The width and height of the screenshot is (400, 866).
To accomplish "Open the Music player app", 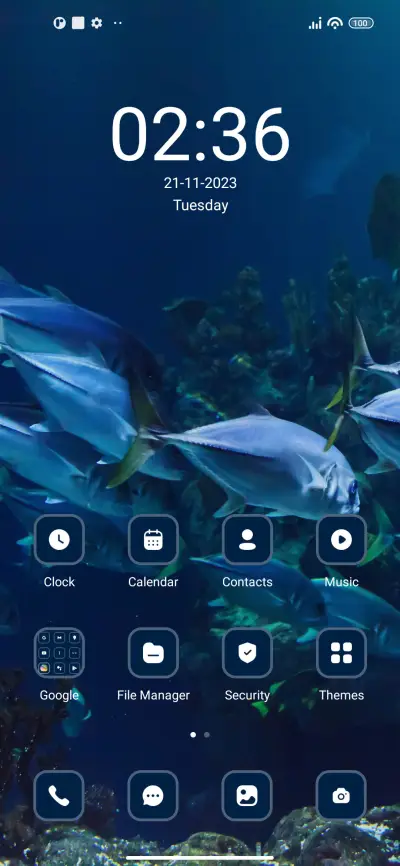I will [x=341, y=540].
